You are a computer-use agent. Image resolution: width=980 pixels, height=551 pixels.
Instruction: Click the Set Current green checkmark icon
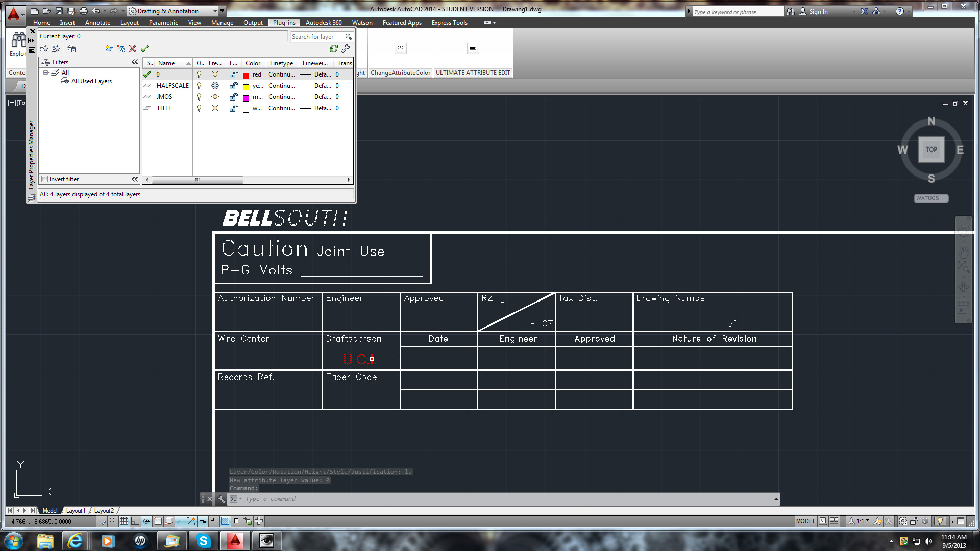coord(144,48)
